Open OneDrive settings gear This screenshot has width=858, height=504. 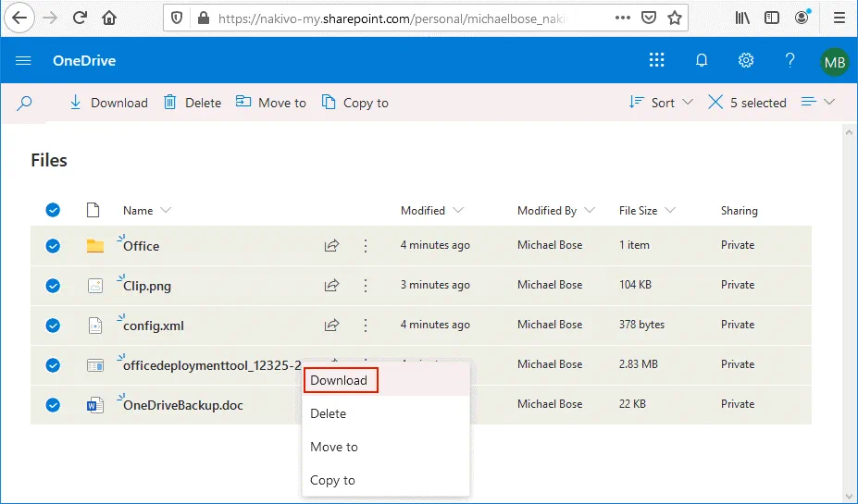click(x=746, y=61)
